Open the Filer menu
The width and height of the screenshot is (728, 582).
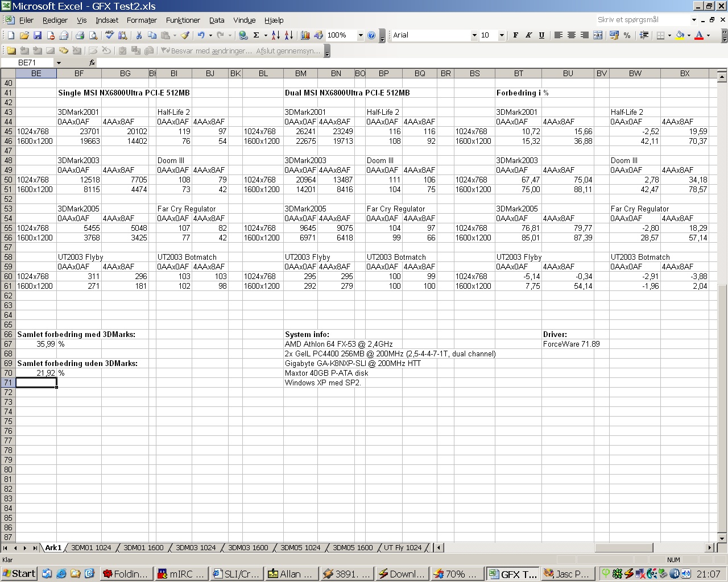[x=26, y=20]
